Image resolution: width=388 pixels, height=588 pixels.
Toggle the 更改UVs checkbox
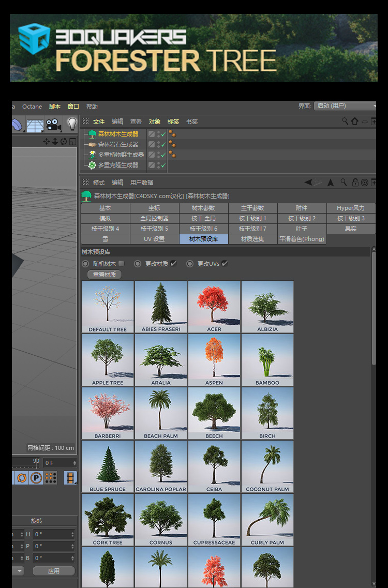[225, 264]
